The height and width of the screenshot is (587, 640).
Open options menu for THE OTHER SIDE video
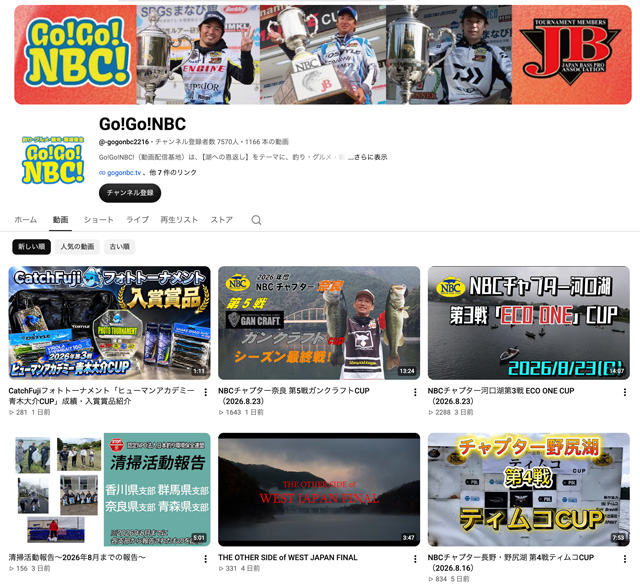point(415,559)
